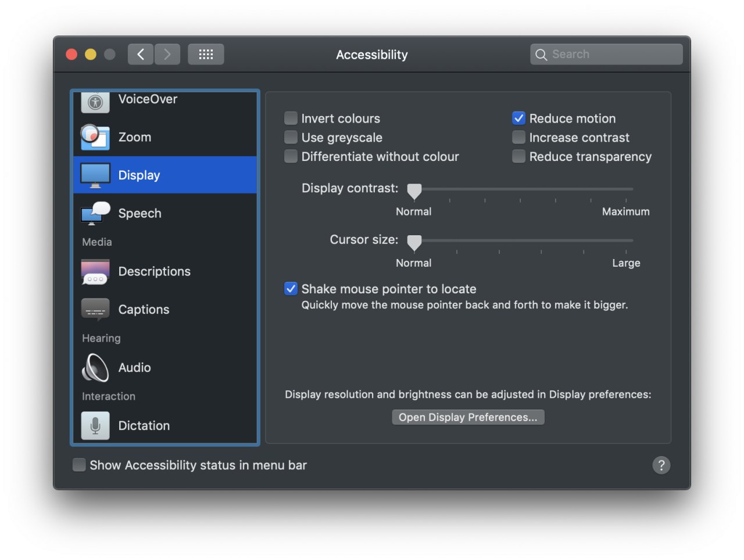This screenshot has width=744, height=560.
Task: Set Cursor size slider to Large end
Action: click(626, 240)
